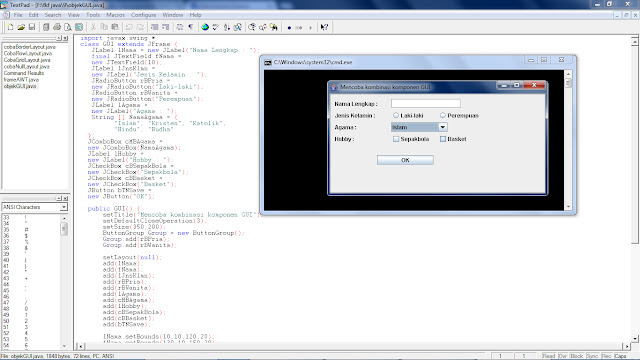Print the document using the printer icon
The width and height of the screenshot is (640, 360).
57,27
